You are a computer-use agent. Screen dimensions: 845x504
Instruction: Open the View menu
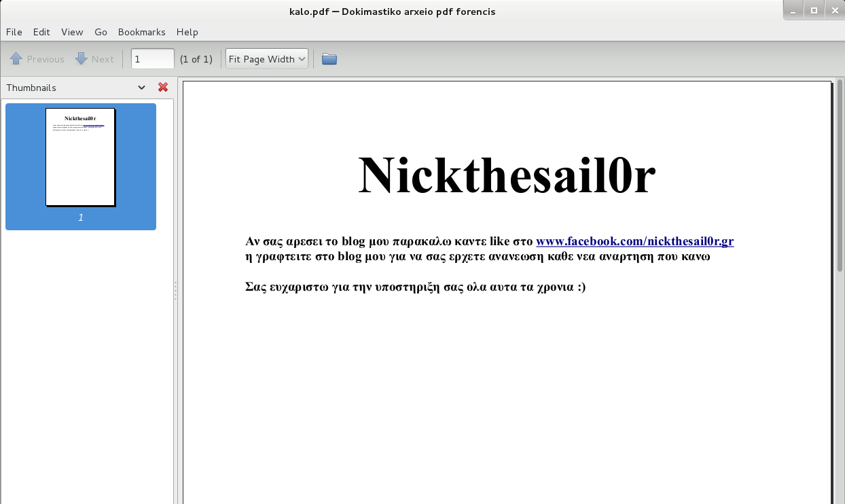pyautogui.click(x=72, y=32)
